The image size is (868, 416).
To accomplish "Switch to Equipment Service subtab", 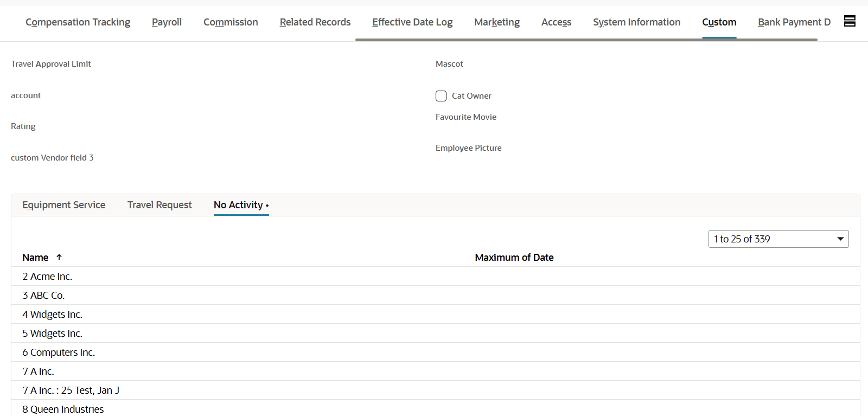I will [63, 205].
